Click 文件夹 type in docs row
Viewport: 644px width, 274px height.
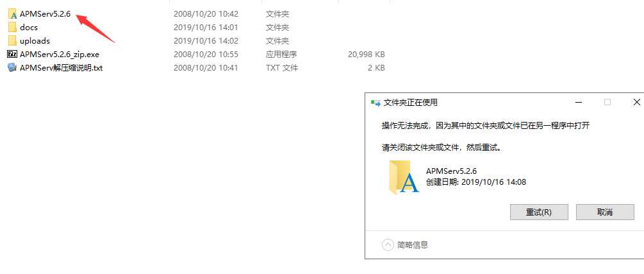click(x=277, y=28)
